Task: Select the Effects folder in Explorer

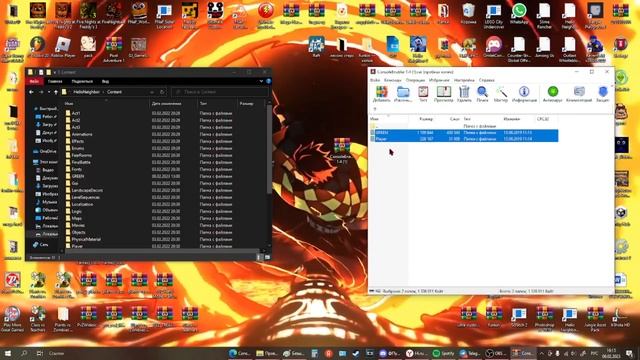Action: 78,141
